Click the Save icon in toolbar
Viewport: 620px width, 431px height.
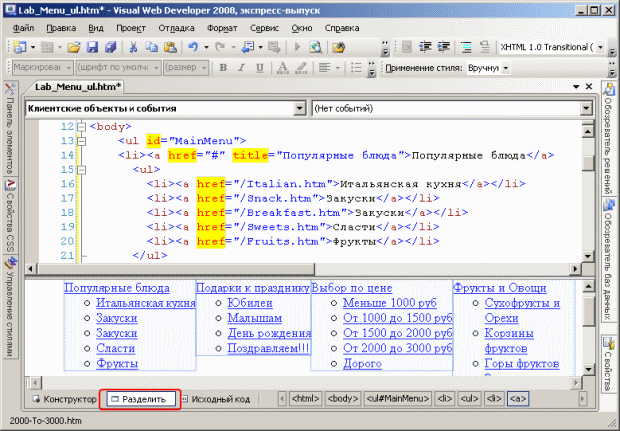93,47
